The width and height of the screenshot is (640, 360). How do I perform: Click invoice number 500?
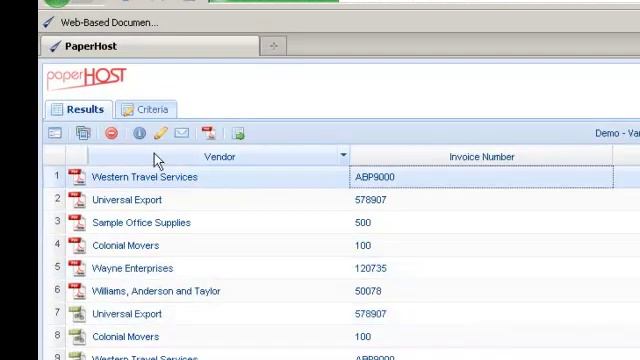click(363, 223)
